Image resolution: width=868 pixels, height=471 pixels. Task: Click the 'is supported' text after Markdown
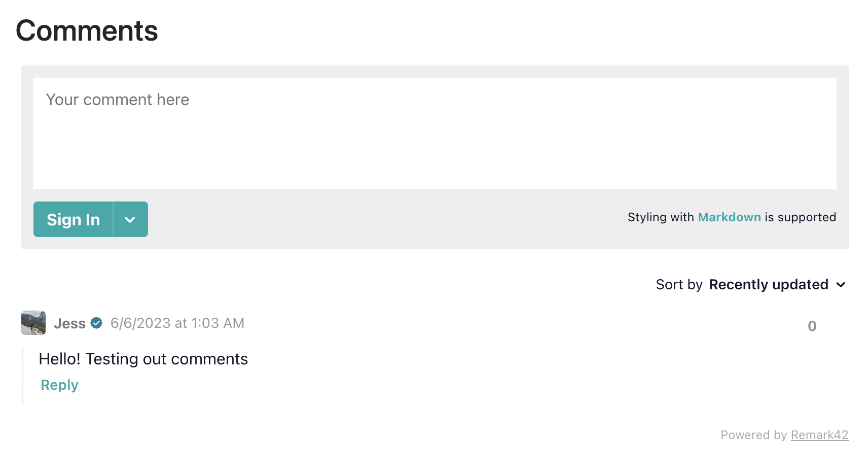coord(801,217)
